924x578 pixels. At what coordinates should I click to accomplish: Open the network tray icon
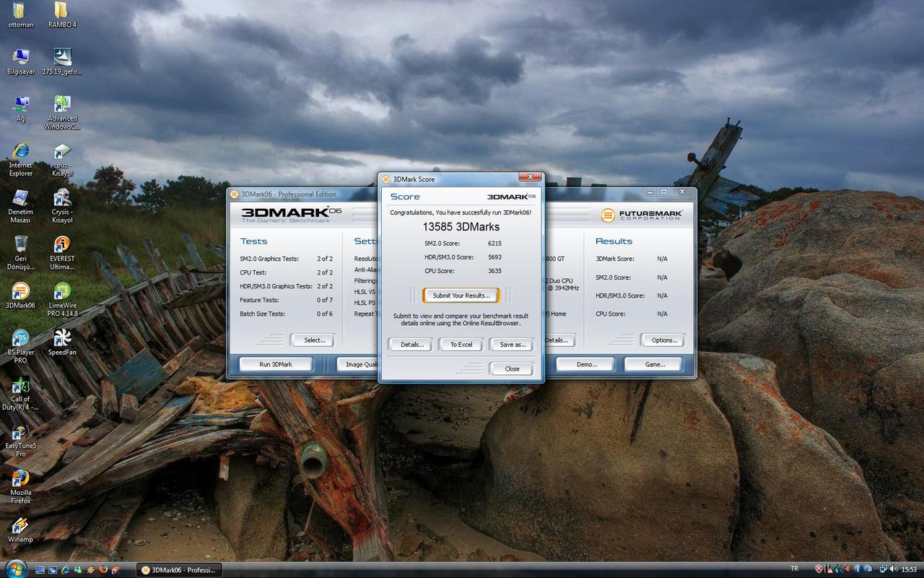pos(883,569)
